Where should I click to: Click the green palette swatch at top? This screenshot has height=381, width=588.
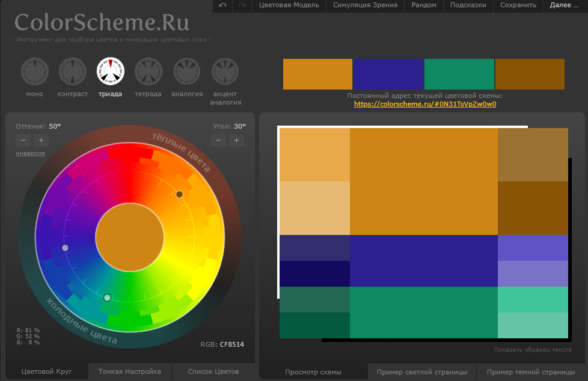(x=459, y=75)
